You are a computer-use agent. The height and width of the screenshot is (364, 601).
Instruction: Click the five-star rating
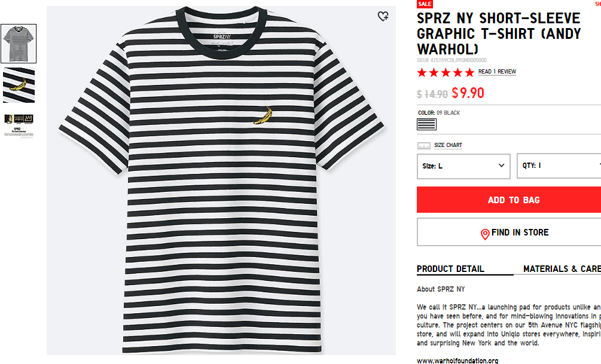(x=446, y=72)
